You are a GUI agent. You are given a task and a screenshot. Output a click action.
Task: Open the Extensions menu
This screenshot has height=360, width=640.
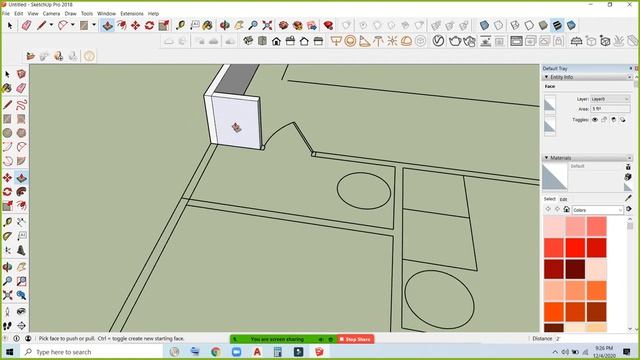(x=132, y=13)
